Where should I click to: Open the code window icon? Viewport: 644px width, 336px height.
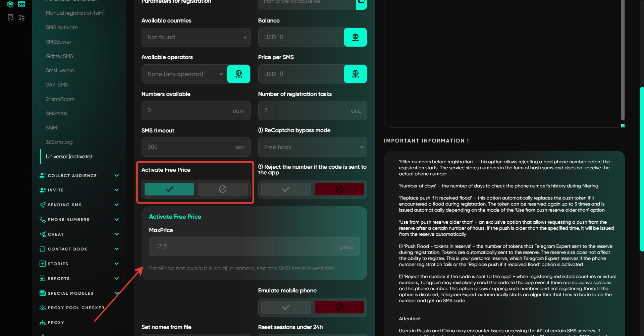click(21, 4)
